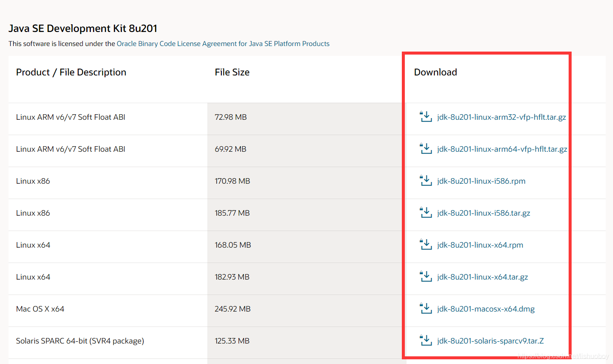Click download icon beside jdk-8u201-linux-i586.rpm
The height and width of the screenshot is (364, 613).
[x=426, y=181]
